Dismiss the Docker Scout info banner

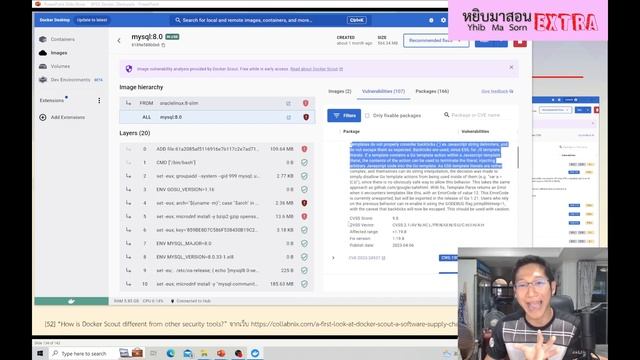pos(511,67)
